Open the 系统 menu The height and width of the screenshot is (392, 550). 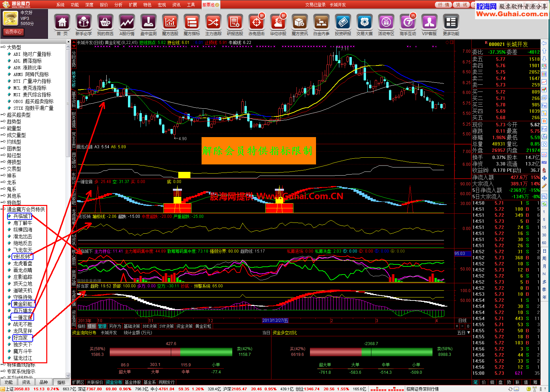(x=60, y=5)
